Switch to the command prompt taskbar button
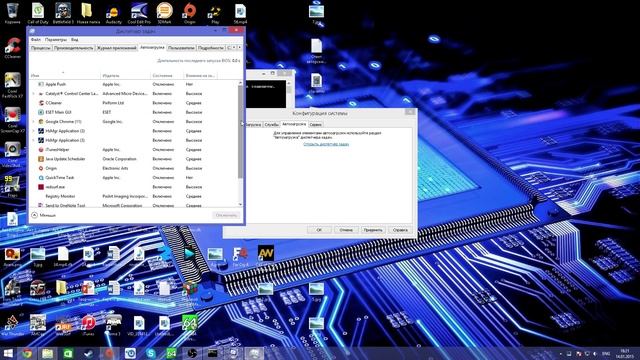Viewport: 640px width, 360px height. pos(212,353)
